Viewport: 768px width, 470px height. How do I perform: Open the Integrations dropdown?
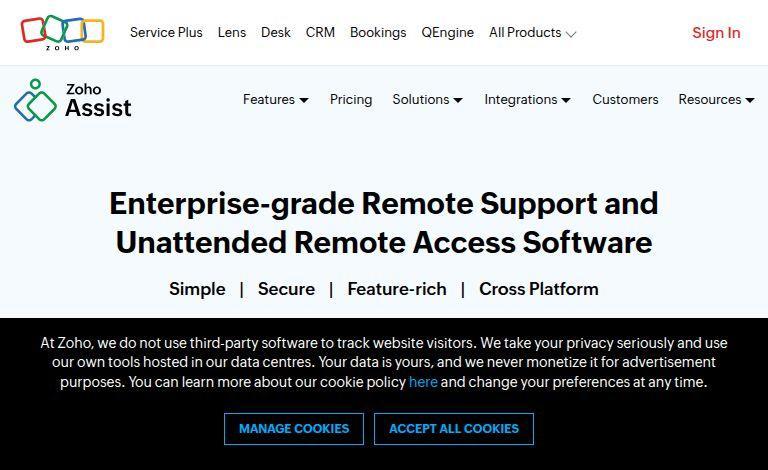click(x=527, y=100)
